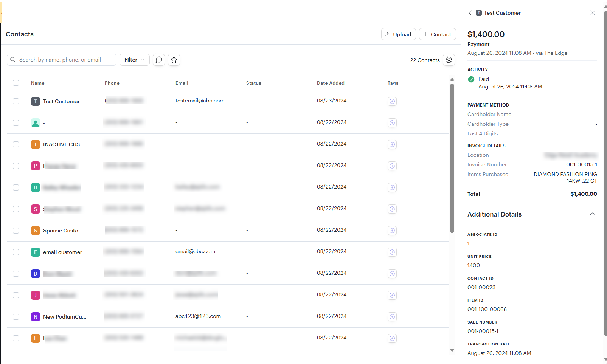The height and width of the screenshot is (364, 607).
Task: Sort by the Date Added column header
Action: point(331,83)
